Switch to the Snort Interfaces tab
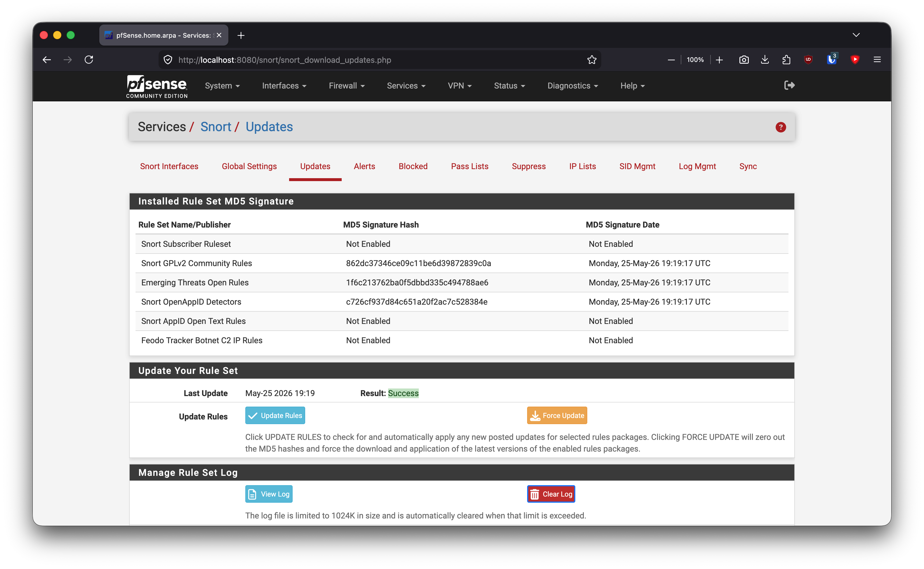Screen dimensions: 924x569 (169, 166)
